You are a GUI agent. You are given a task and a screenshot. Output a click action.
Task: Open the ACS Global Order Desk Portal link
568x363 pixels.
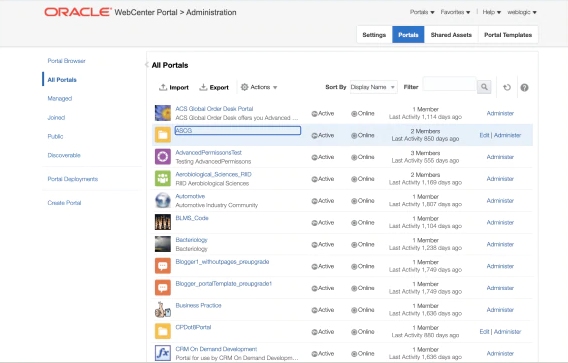click(214, 109)
